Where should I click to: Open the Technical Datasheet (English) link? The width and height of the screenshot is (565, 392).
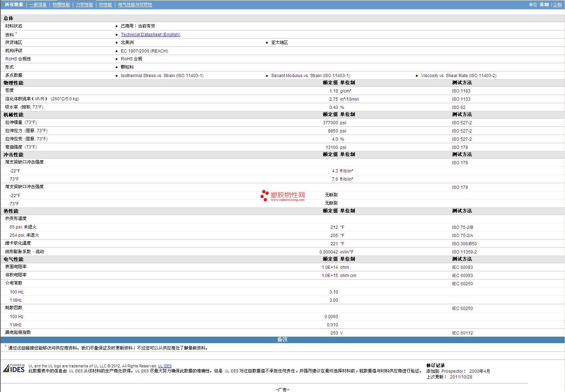[x=150, y=35]
